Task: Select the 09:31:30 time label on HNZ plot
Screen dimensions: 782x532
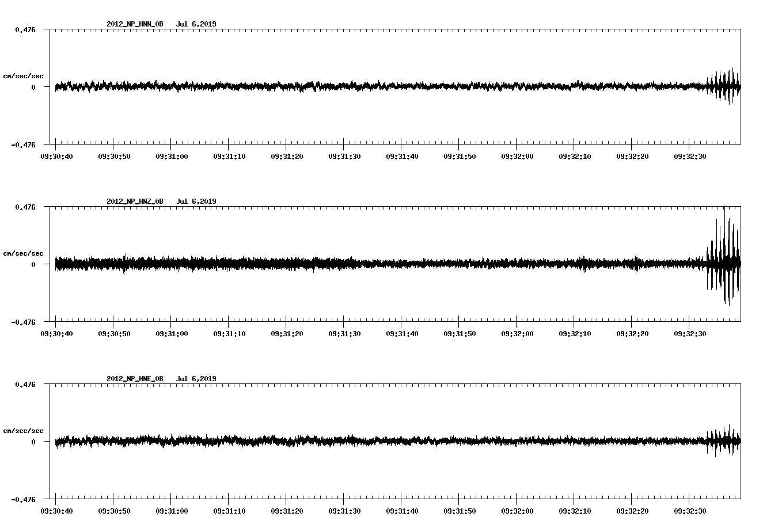Action: coord(344,334)
